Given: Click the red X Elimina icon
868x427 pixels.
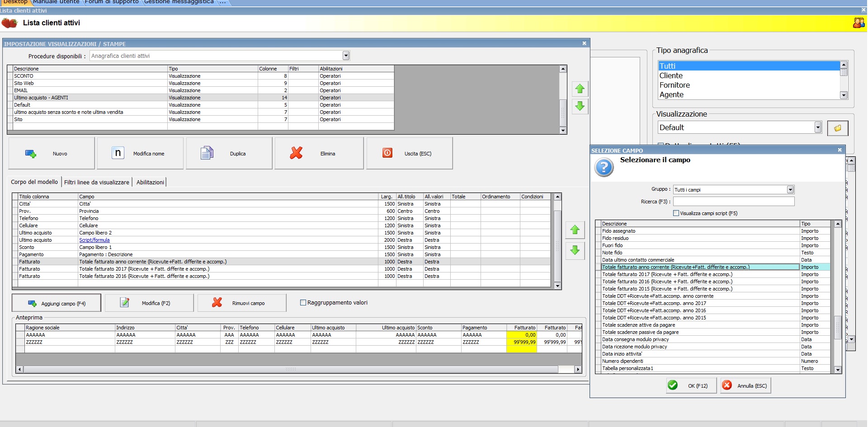Looking at the screenshot, I should 296,153.
